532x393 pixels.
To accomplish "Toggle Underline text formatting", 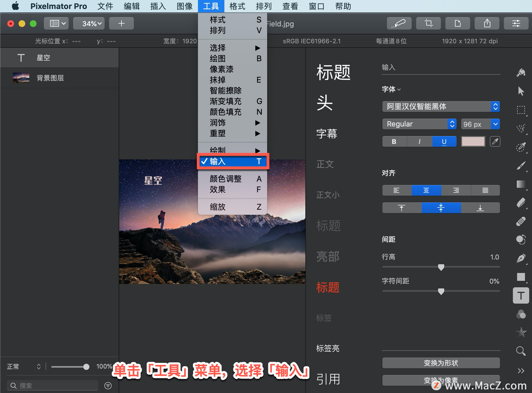I will pos(444,142).
